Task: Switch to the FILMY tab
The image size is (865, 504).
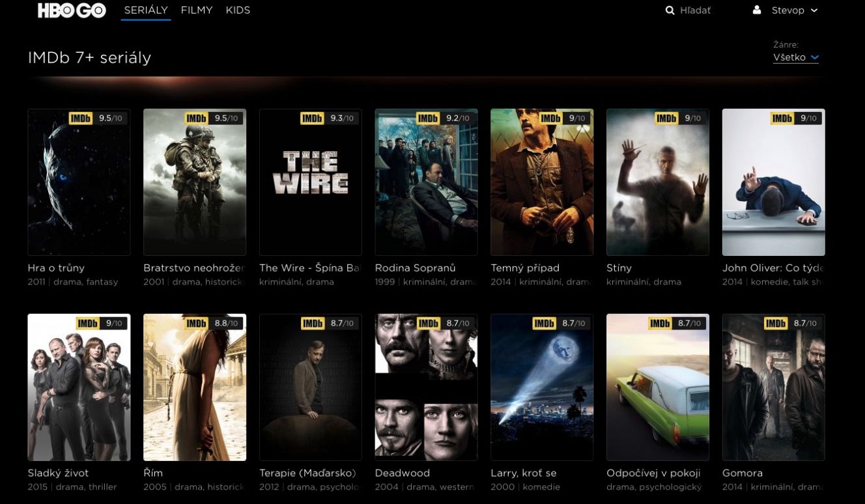Action: pos(197,10)
